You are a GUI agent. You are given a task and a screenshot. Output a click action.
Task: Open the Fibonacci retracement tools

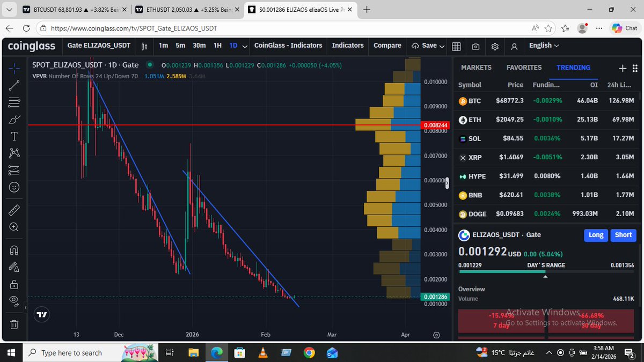pos(14,101)
